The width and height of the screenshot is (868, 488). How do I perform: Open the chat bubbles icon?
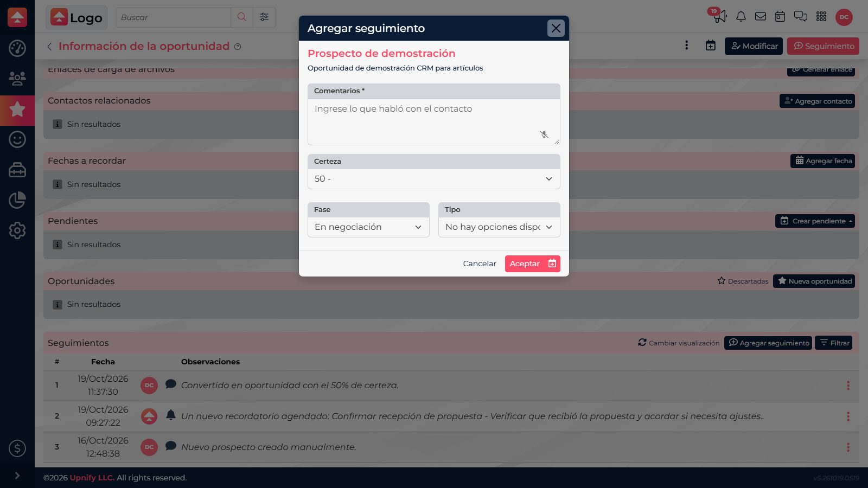click(x=801, y=17)
